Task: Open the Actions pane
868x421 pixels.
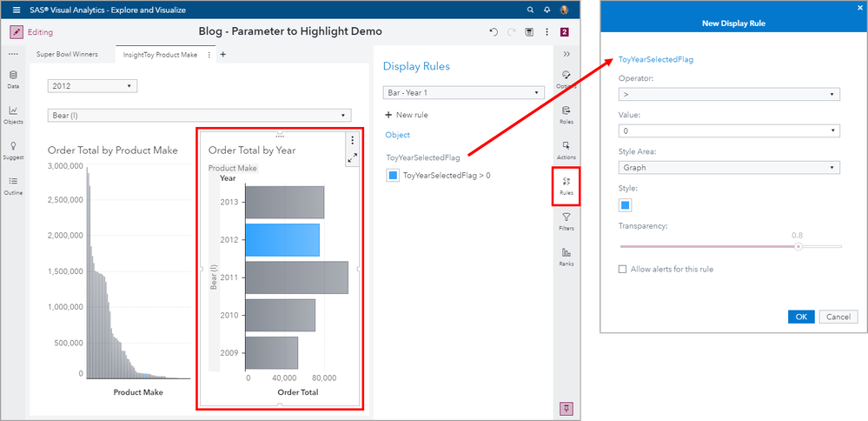Action: (567, 150)
